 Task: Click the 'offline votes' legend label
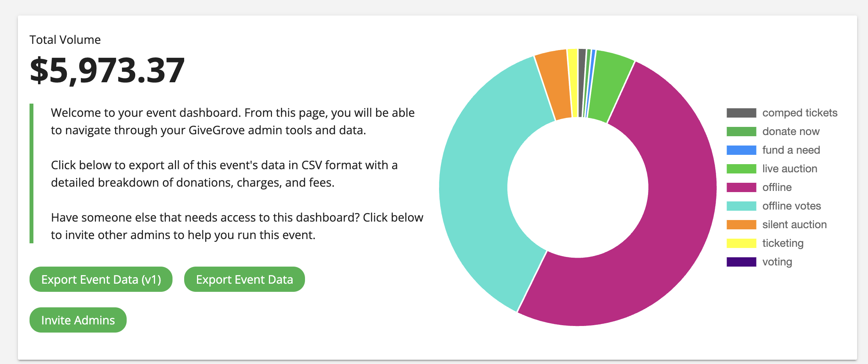[791, 206]
